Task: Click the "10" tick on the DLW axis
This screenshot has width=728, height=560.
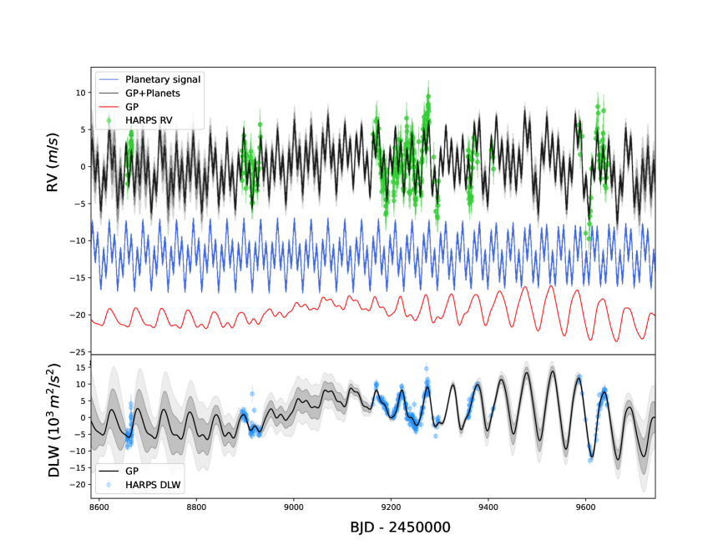Action: 81,385
